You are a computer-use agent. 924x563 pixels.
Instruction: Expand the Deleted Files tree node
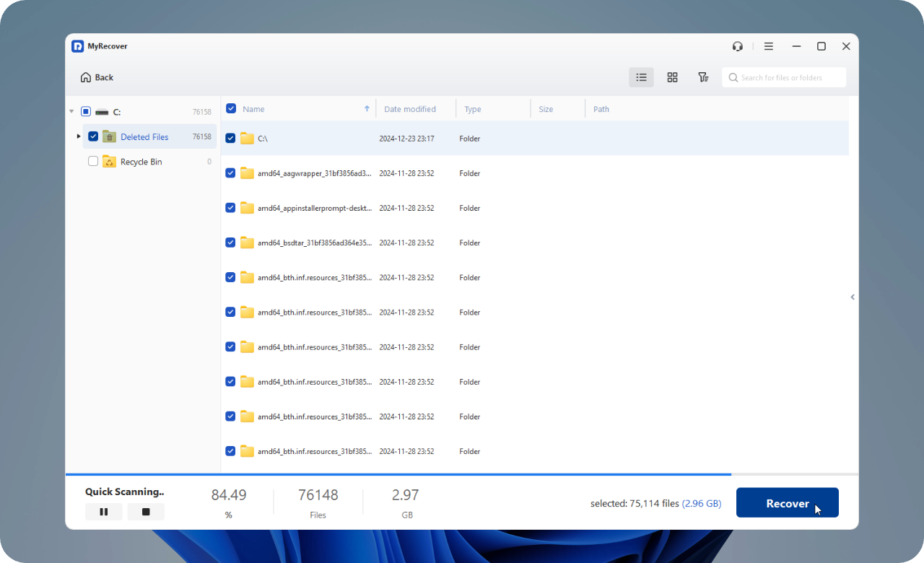[x=79, y=136]
